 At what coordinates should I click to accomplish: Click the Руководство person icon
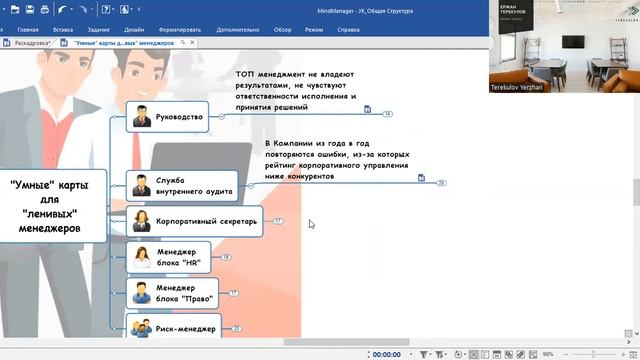[x=142, y=116]
